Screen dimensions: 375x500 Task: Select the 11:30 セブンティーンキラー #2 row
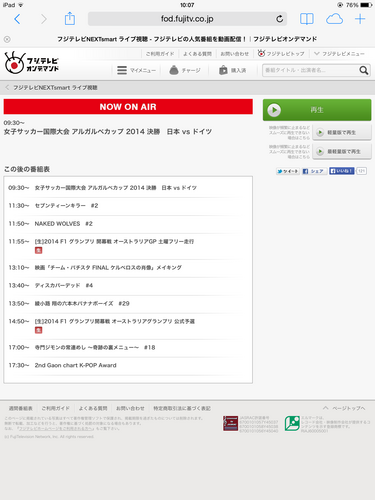128,206
